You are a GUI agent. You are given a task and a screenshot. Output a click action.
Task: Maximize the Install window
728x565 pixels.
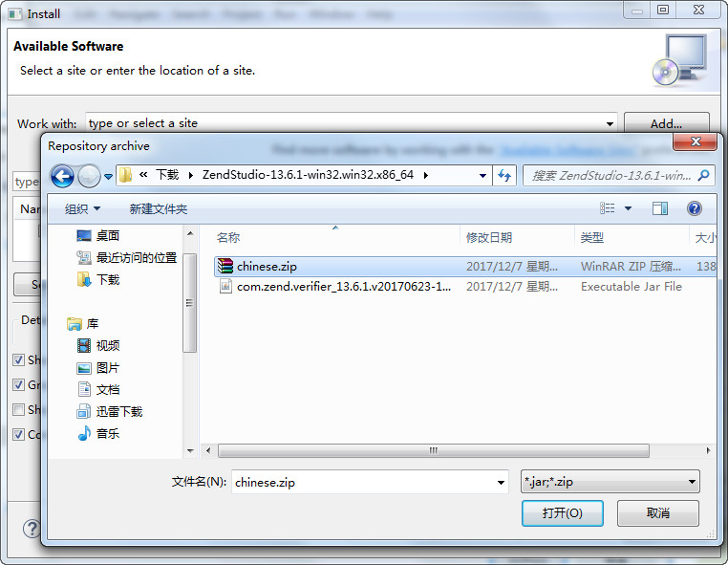coord(663,10)
